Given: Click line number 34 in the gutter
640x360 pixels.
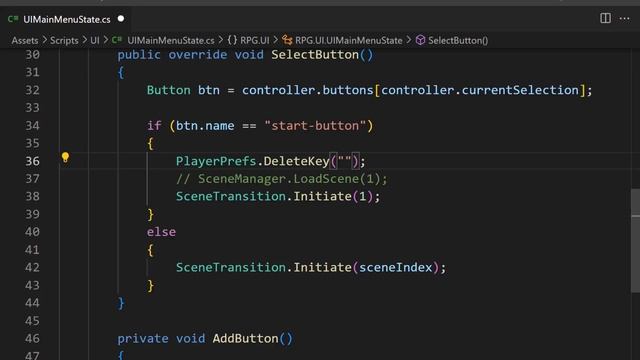Looking at the screenshot, I should [33, 125].
